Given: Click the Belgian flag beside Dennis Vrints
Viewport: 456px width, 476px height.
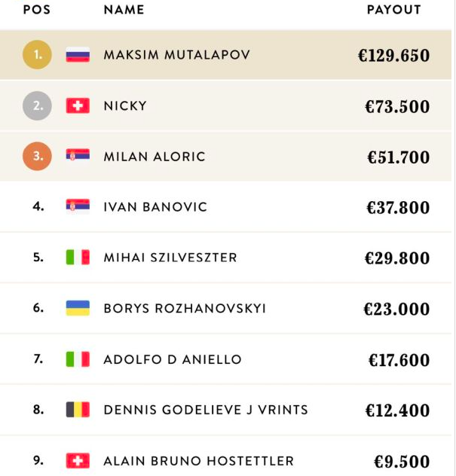Looking at the screenshot, I should (78, 410).
